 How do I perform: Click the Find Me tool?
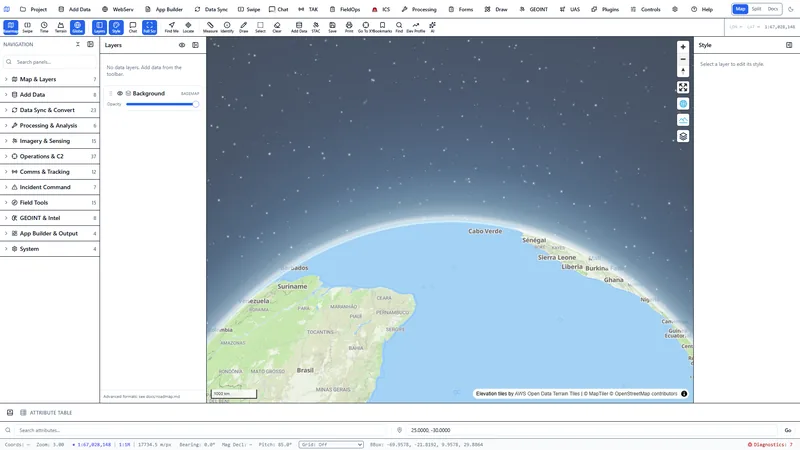(x=171, y=27)
